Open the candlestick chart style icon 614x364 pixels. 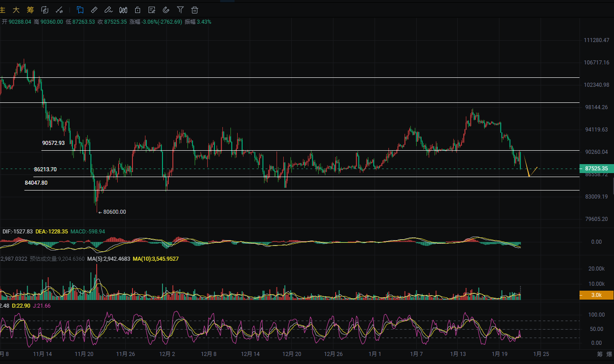[x=124, y=9]
